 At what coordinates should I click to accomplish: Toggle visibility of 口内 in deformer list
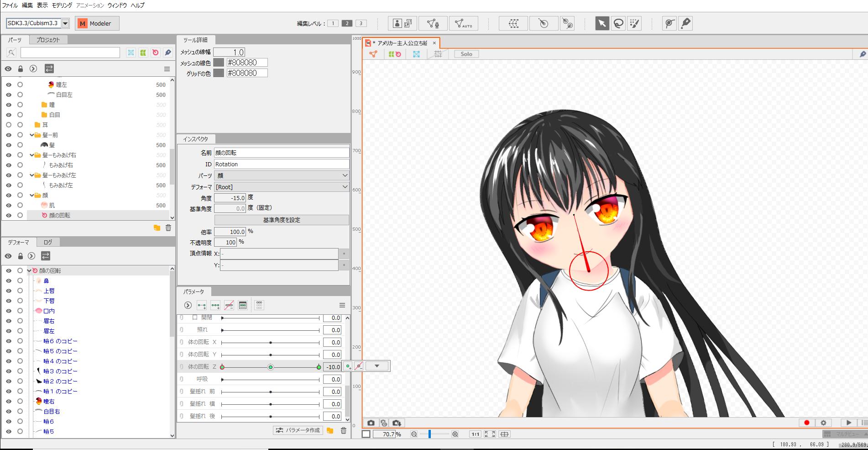click(x=9, y=311)
